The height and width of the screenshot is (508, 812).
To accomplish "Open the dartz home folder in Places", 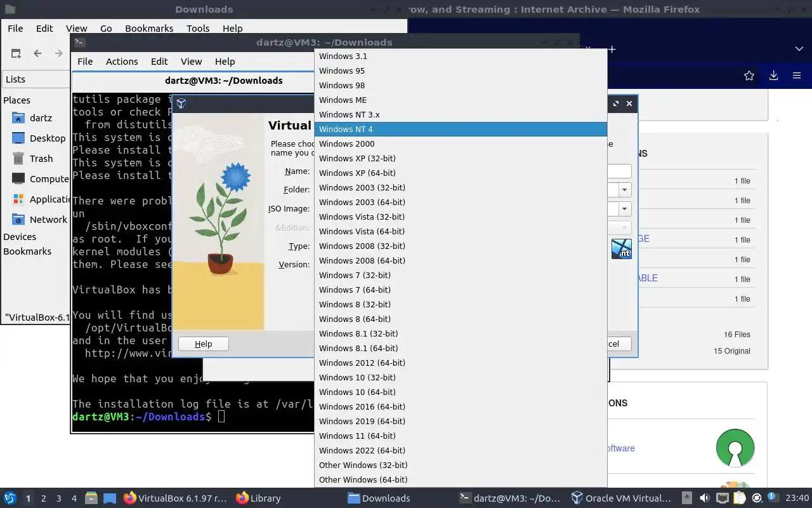I will pyautogui.click(x=41, y=117).
